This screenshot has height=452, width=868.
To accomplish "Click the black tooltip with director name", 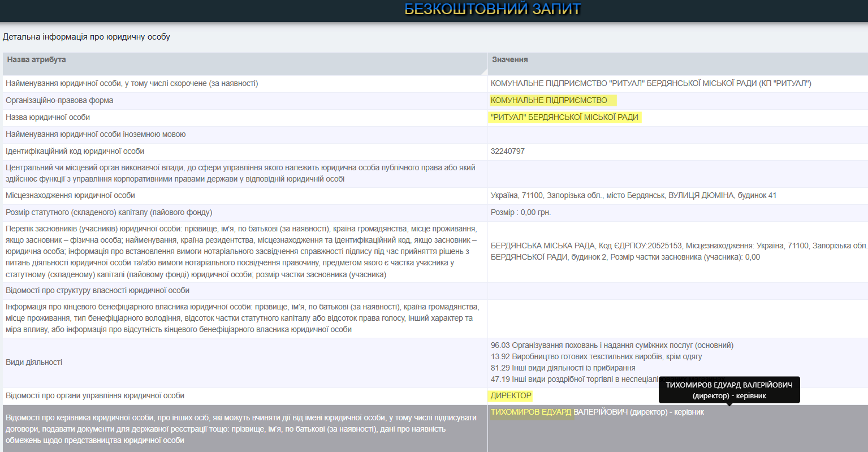I will [x=729, y=390].
